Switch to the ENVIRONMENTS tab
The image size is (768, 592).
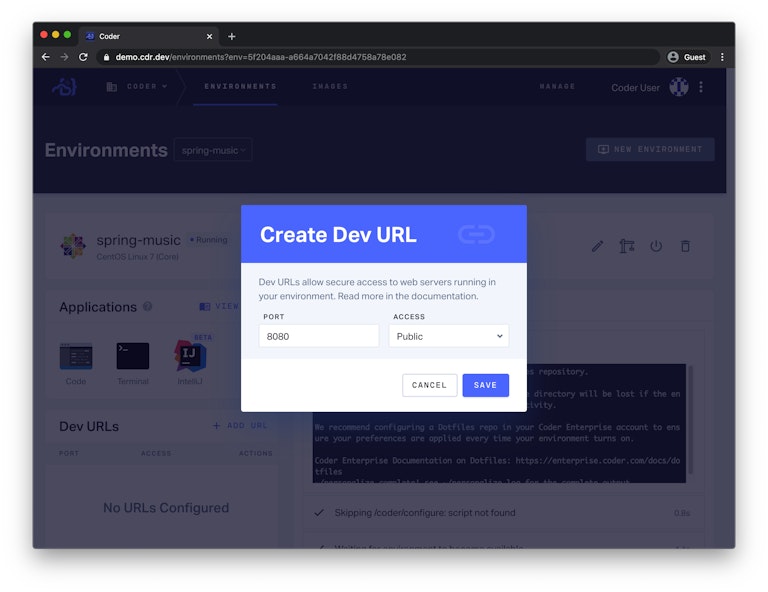coord(240,86)
